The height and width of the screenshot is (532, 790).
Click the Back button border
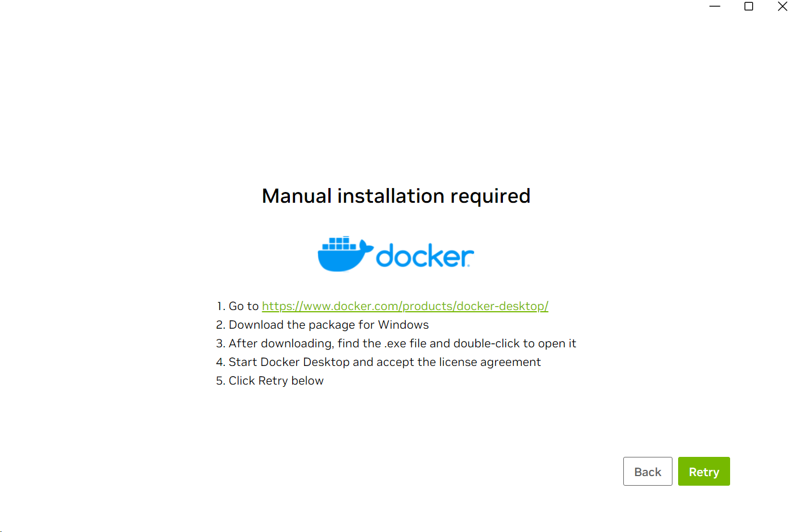coord(623,471)
